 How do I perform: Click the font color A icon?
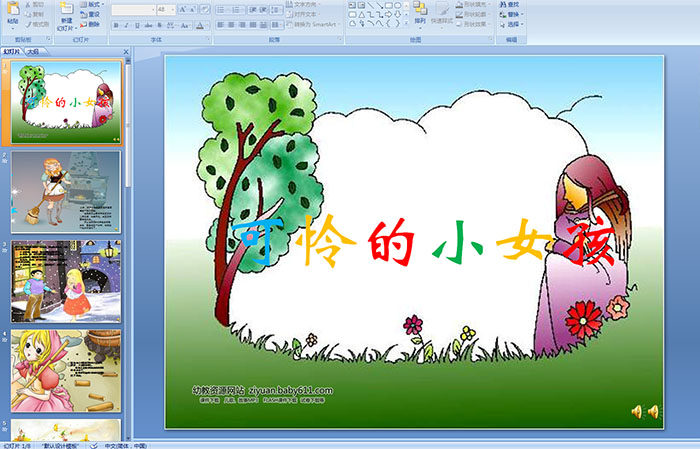(200, 25)
